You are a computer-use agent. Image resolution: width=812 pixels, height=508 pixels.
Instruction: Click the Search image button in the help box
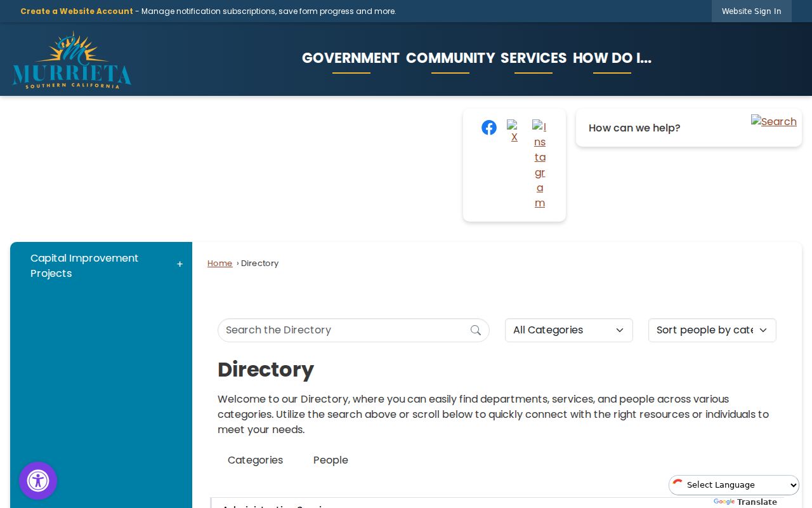(774, 121)
